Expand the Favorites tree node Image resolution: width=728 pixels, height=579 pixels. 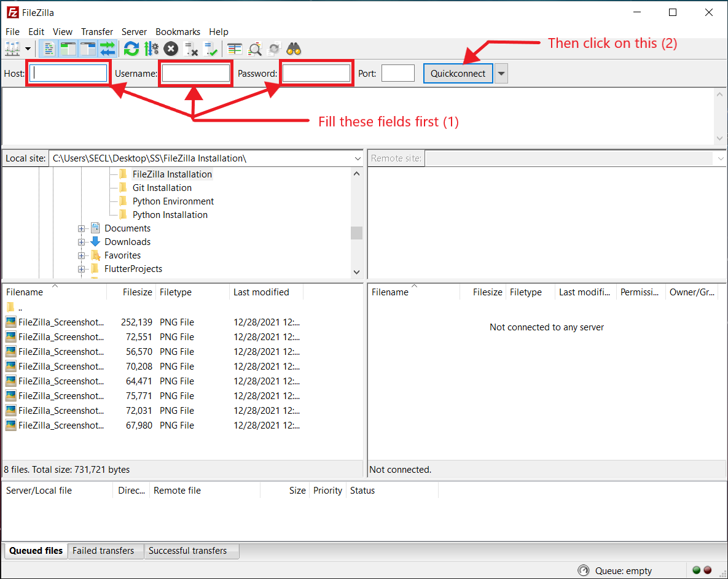(x=81, y=255)
